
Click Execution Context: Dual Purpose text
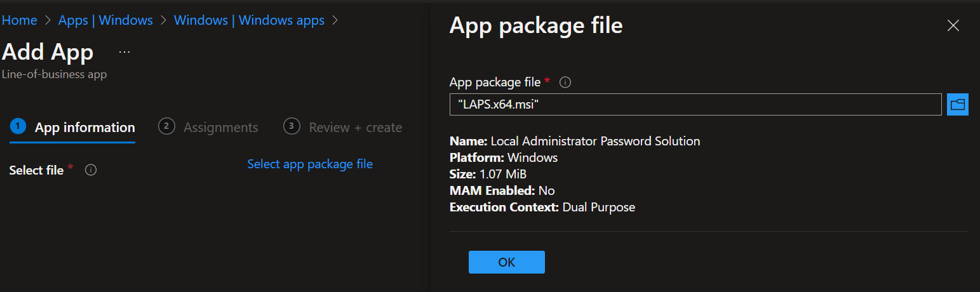pos(542,207)
